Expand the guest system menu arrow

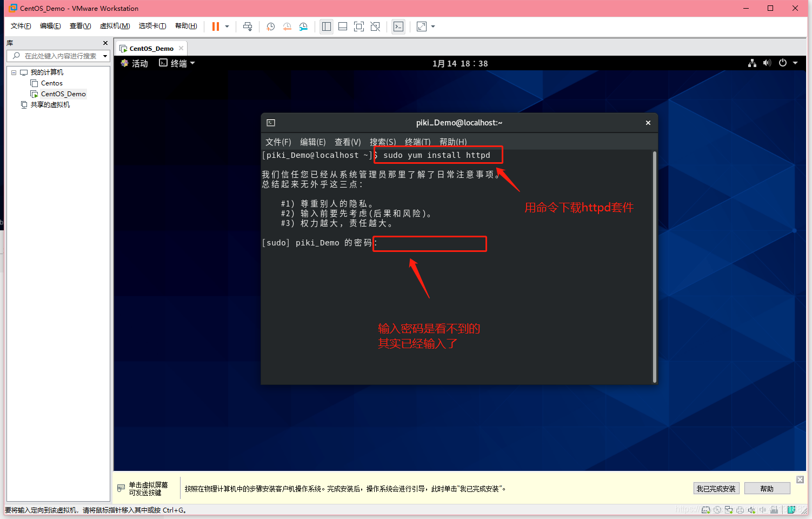[x=795, y=63]
